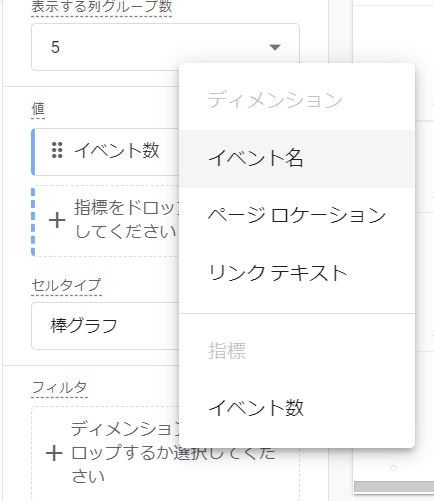Image resolution: width=434 pixels, height=501 pixels.
Task: Grab the drag handle icon on イベント数 chip
Action: click(57, 150)
